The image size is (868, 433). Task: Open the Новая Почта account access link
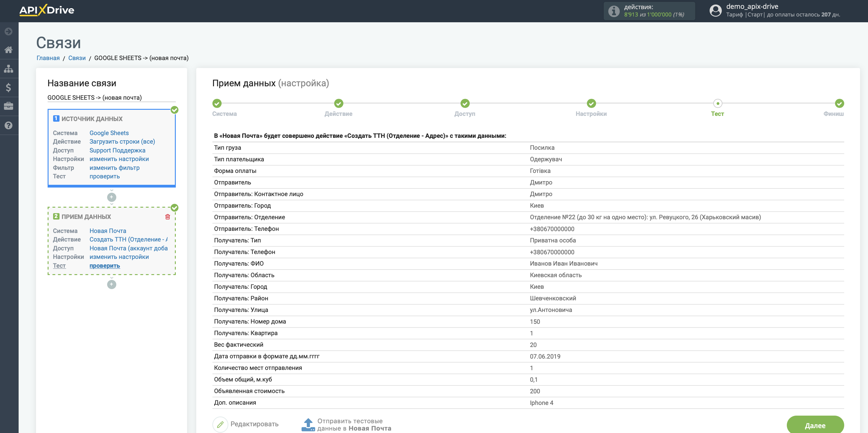128,248
